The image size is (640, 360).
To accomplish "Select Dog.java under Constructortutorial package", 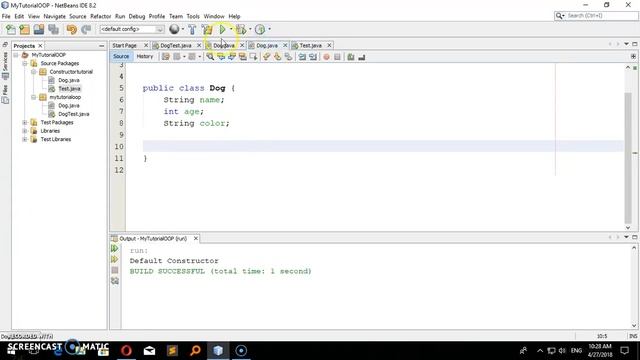I will (x=69, y=80).
